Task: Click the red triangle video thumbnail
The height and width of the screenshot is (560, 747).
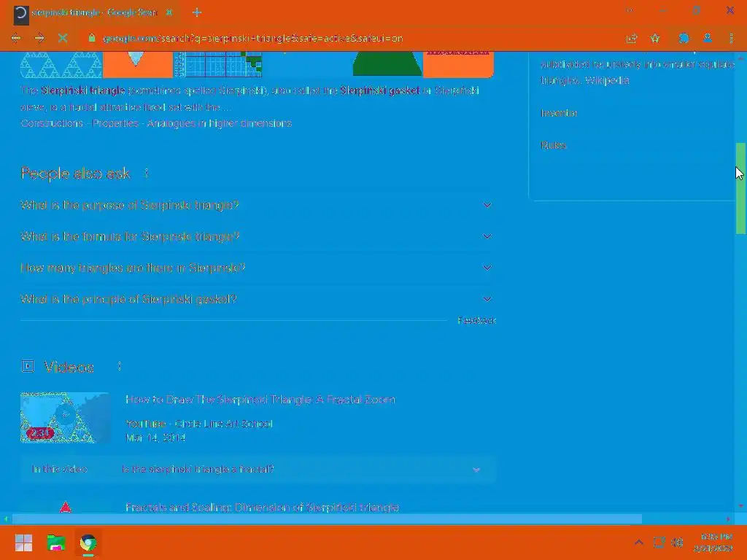Action: [x=65, y=507]
